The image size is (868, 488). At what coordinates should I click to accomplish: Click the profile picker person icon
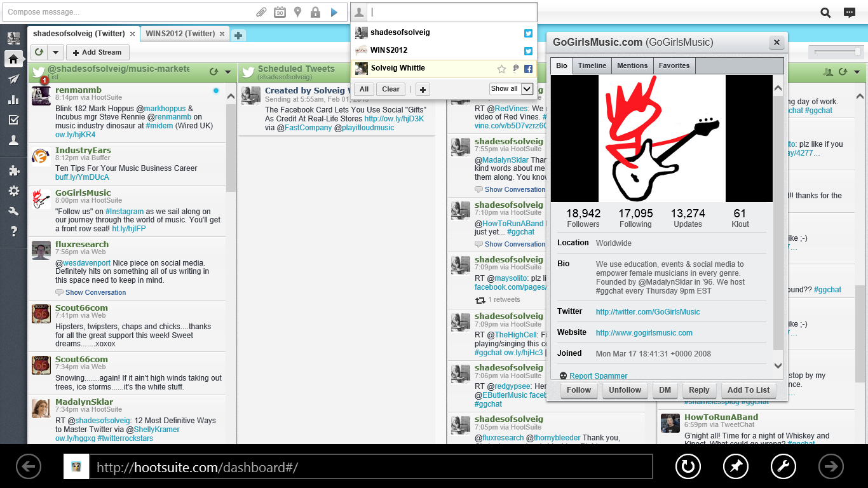point(360,12)
